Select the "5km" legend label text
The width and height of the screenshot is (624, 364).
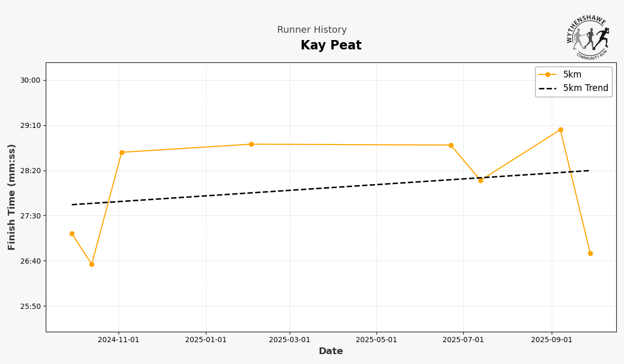[x=572, y=75]
